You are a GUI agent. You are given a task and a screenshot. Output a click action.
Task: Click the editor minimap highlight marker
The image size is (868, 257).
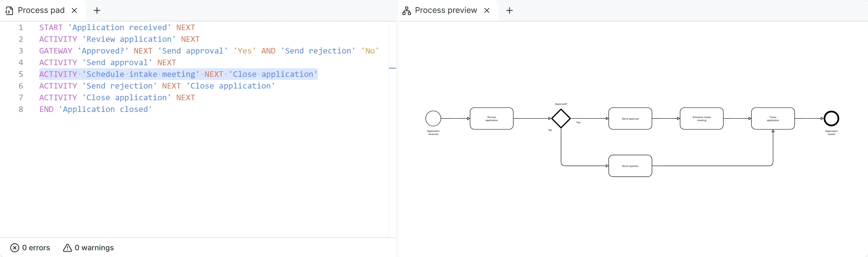click(392, 69)
